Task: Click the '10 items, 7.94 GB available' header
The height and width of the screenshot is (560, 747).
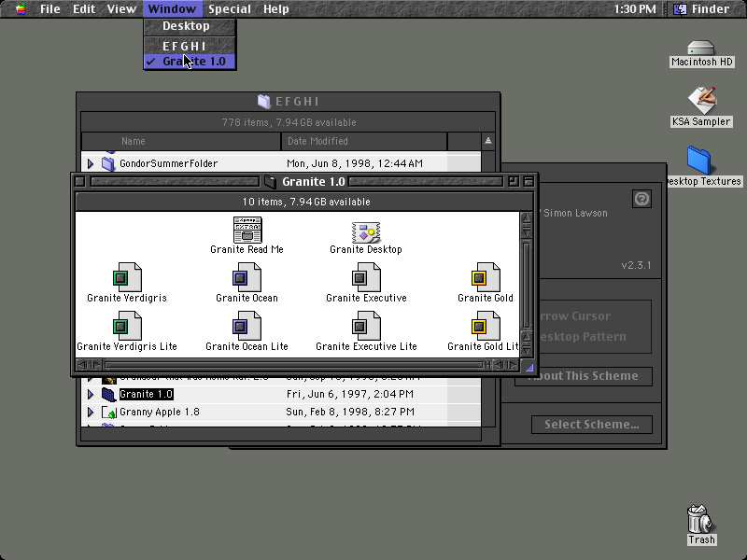Action: click(x=306, y=202)
